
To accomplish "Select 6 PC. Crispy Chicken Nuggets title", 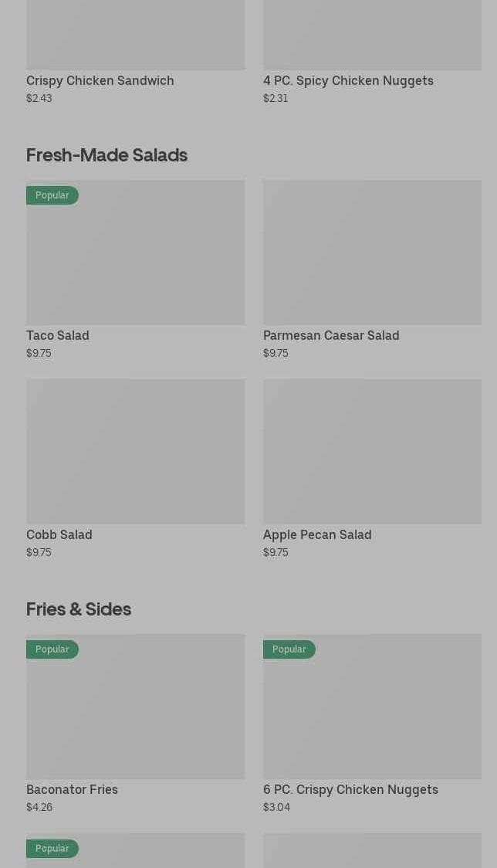I will [350, 789].
